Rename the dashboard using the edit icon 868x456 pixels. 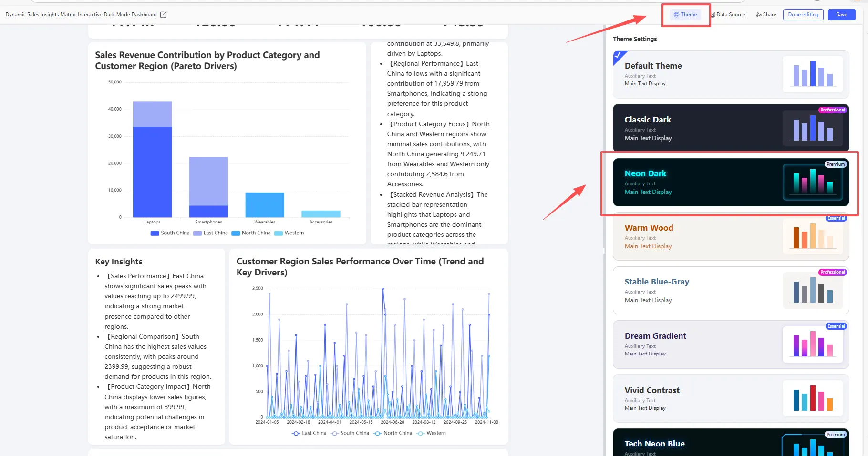[163, 14]
